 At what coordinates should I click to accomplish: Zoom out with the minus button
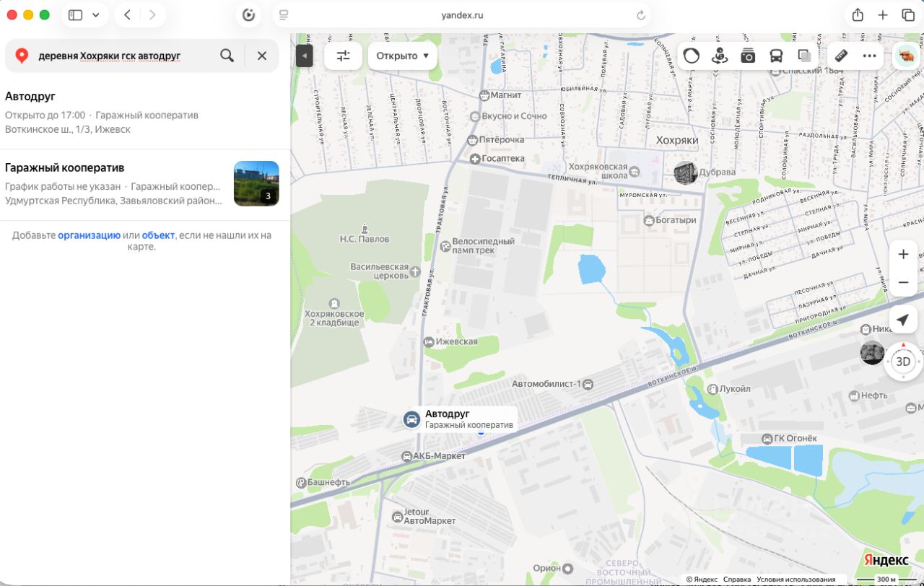click(903, 282)
